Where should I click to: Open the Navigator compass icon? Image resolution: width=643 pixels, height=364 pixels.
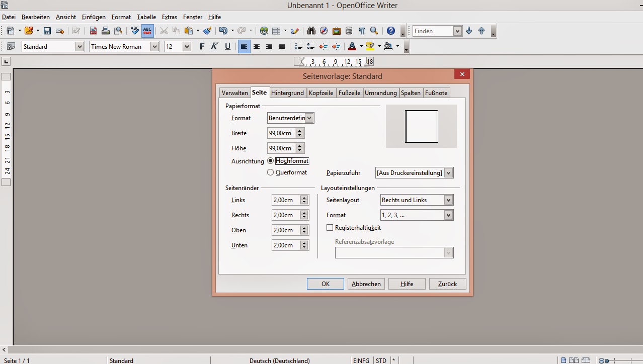324,31
